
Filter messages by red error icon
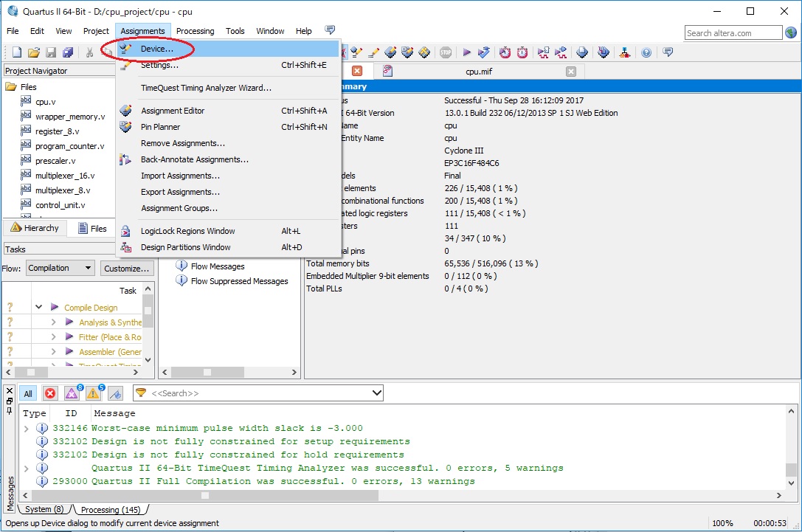[x=50, y=393]
